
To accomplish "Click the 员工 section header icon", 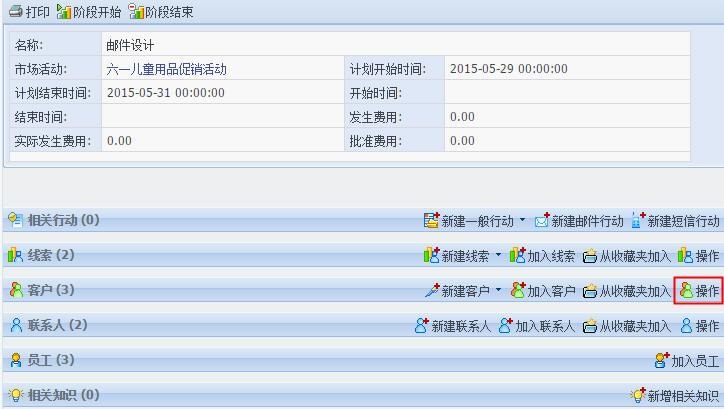I will pyautogui.click(x=16, y=360).
